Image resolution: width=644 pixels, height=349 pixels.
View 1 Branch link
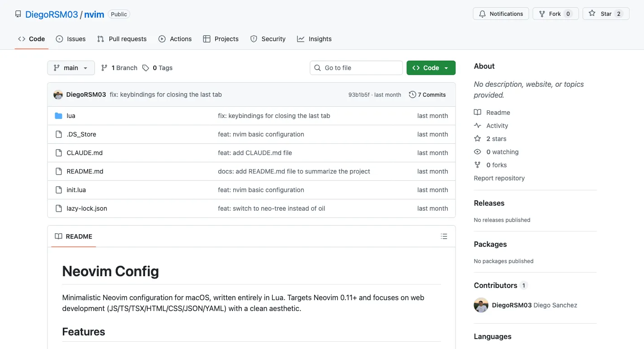(119, 68)
